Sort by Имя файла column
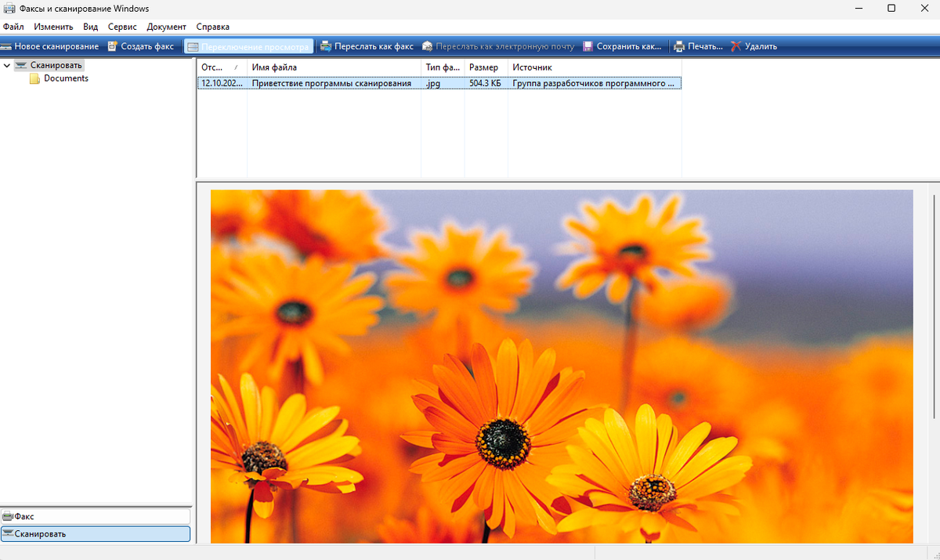940x560 pixels. (x=334, y=67)
